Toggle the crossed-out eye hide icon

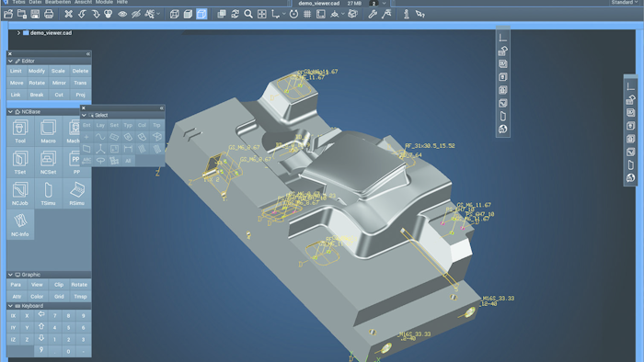(136, 15)
